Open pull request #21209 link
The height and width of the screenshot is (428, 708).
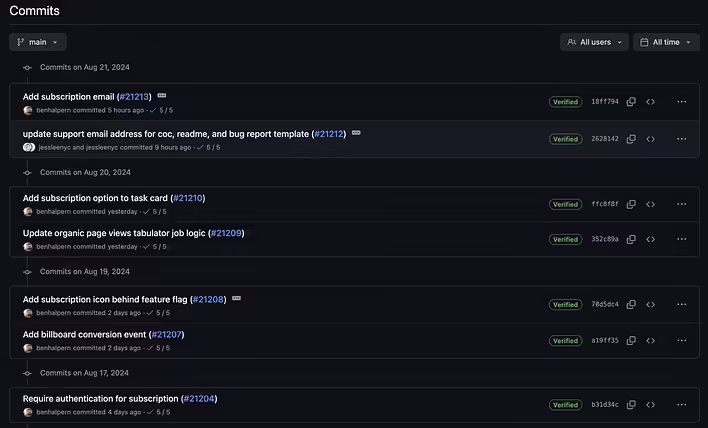226,233
